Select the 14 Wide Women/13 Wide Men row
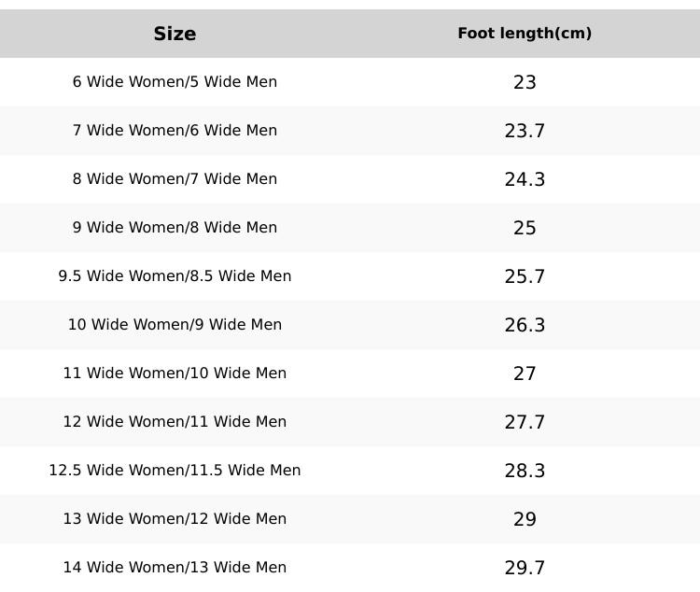The image size is (700, 592). click(175, 568)
